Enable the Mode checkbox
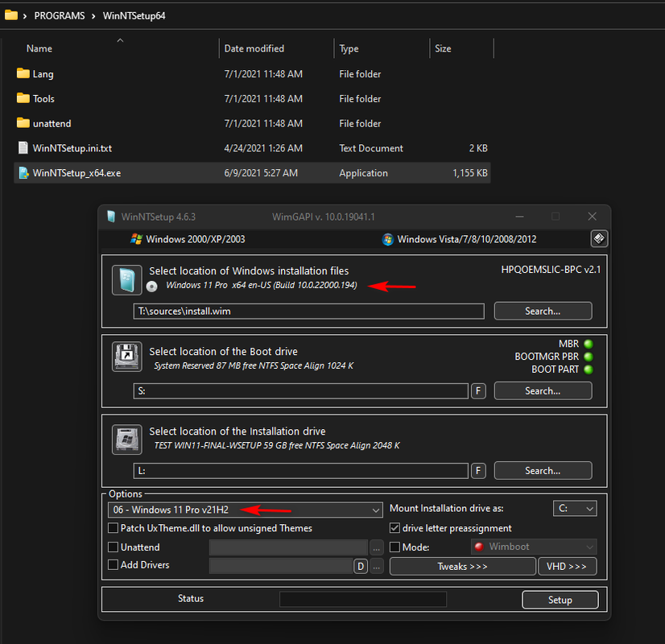 pyautogui.click(x=394, y=547)
